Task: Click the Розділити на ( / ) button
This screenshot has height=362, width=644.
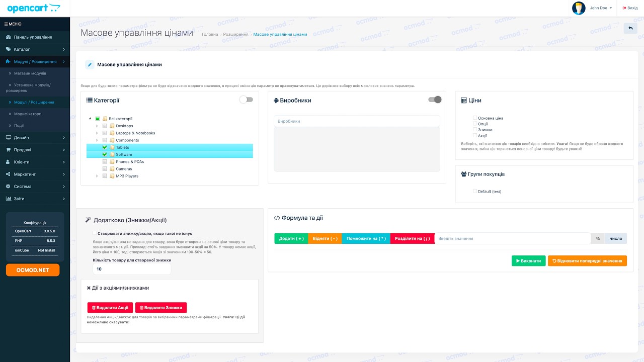Action: click(x=413, y=238)
